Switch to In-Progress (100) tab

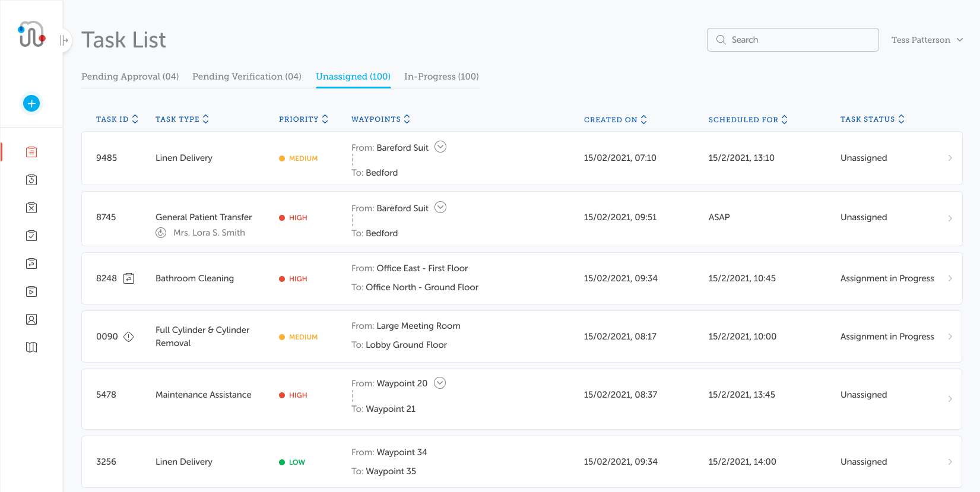[442, 77]
